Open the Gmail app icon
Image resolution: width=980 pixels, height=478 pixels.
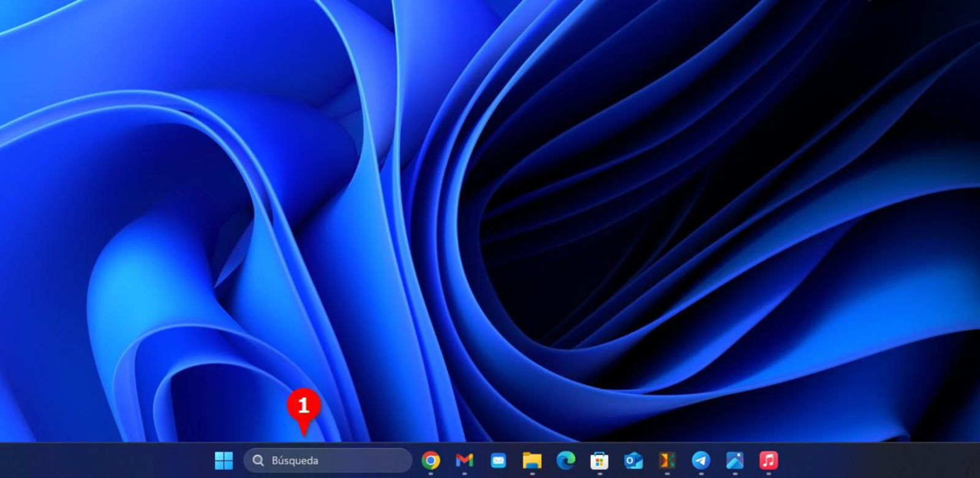pos(464,460)
